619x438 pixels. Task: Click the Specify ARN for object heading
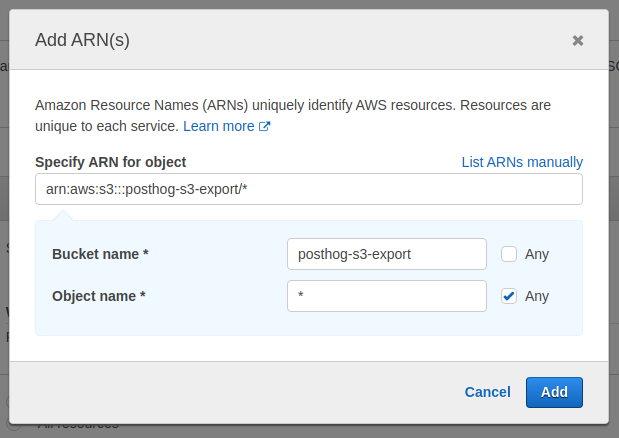pos(110,162)
